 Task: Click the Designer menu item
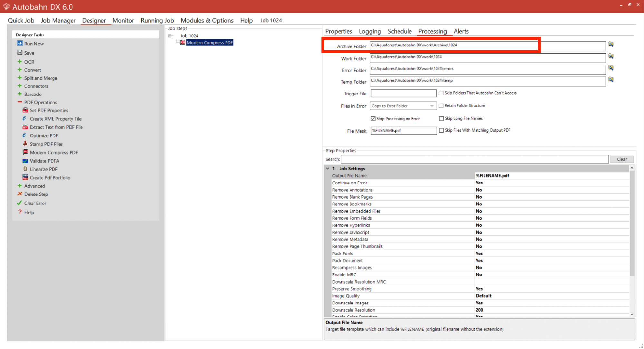(94, 20)
